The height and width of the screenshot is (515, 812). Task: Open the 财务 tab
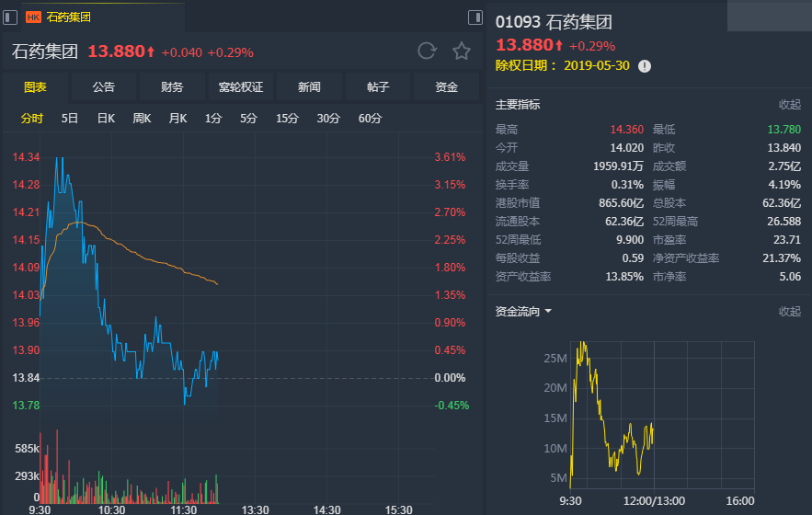(172, 87)
